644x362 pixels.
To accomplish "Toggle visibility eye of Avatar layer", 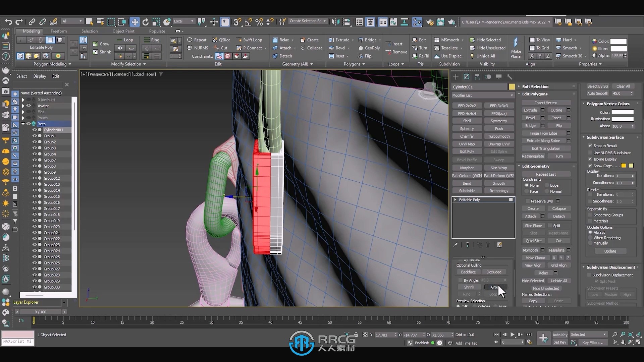I will click(x=29, y=106).
